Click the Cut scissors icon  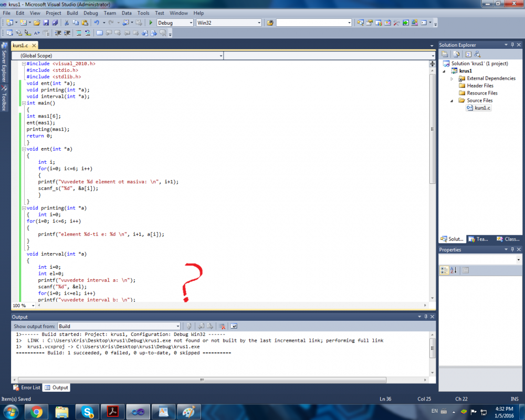(x=67, y=23)
